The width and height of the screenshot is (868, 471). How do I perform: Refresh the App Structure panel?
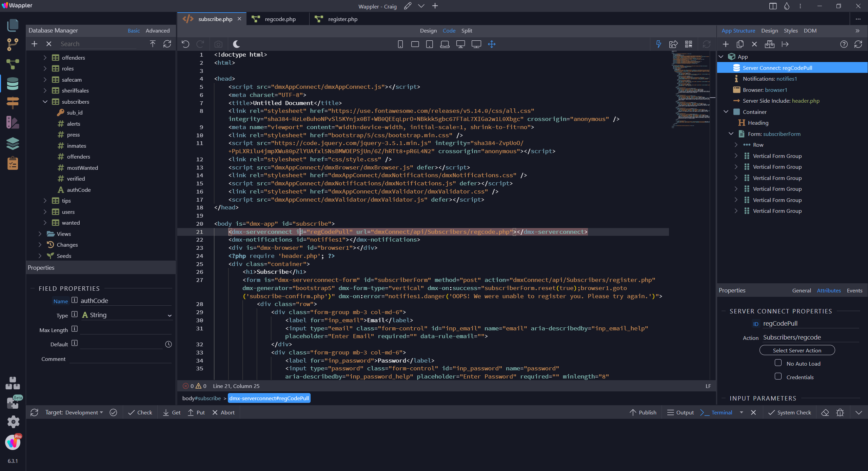858,44
